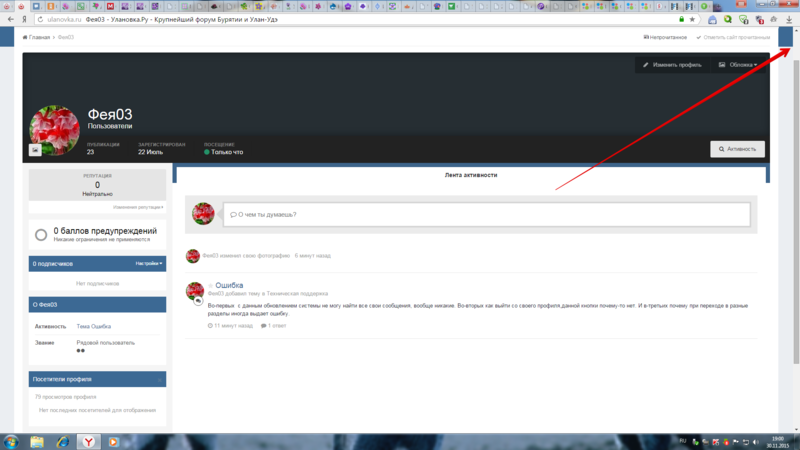Click the 'Активность' search button
This screenshot has height=450, width=800.
[737, 149]
